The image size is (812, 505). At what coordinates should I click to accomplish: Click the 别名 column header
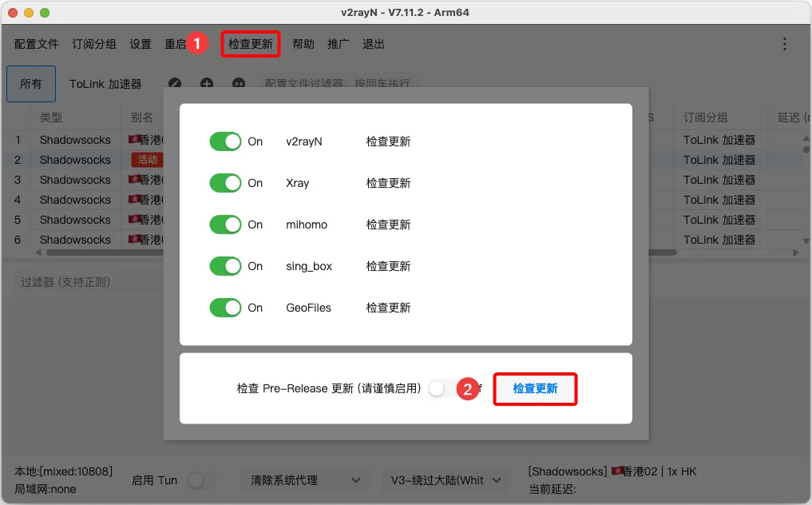pyautogui.click(x=141, y=117)
